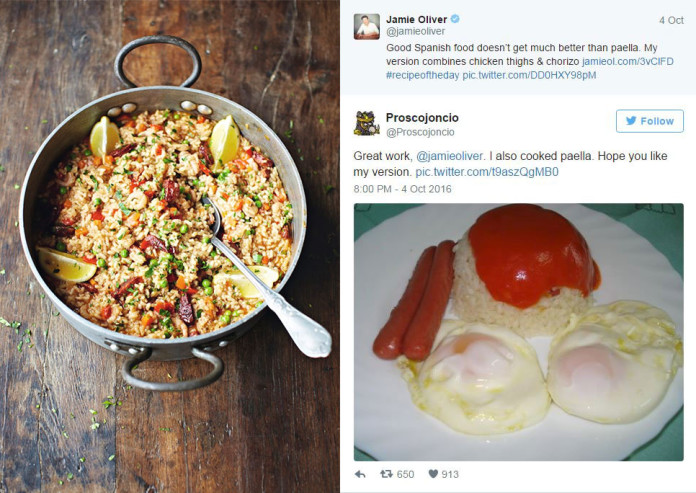This screenshot has height=493, width=696.
Task: Follow the Proscojoncio account
Action: (x=650, y=121)
